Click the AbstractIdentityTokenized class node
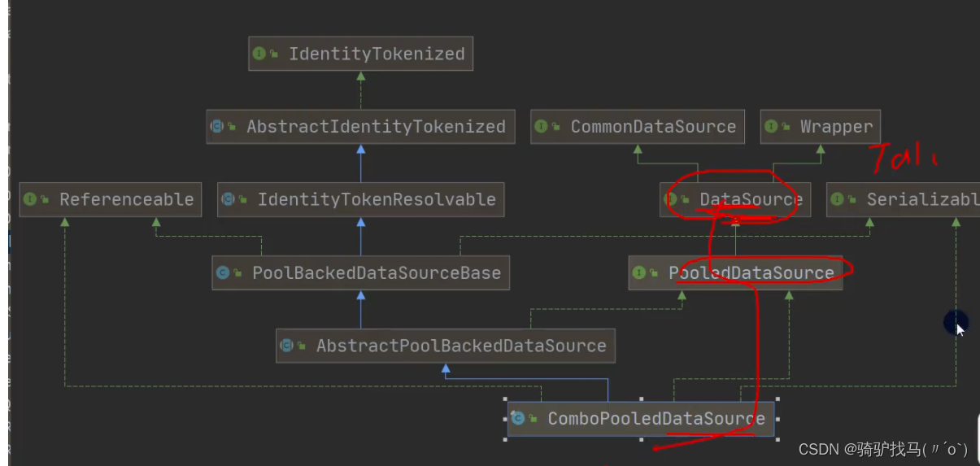This screenshot has height=466, width=980. 360,127
